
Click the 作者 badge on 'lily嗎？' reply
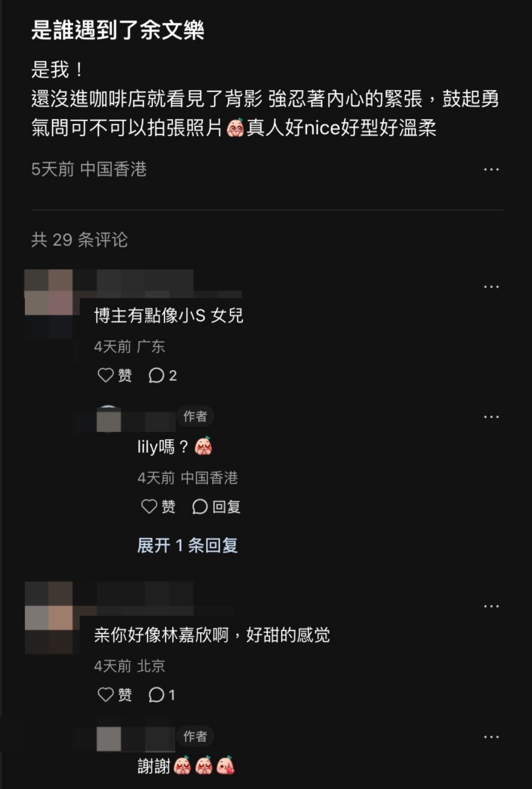click(195, 416)
